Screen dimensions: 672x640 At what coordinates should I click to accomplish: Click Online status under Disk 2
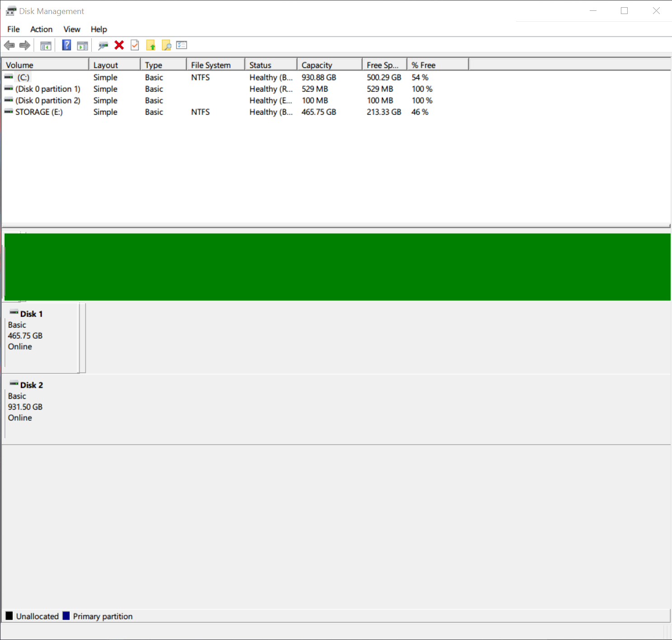20,418
